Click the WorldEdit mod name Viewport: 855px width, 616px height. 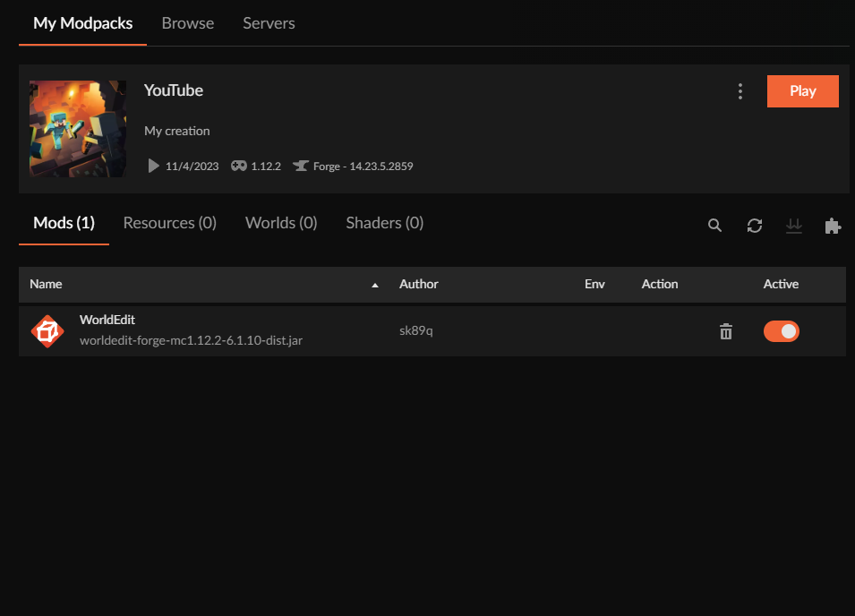[107, 320]
